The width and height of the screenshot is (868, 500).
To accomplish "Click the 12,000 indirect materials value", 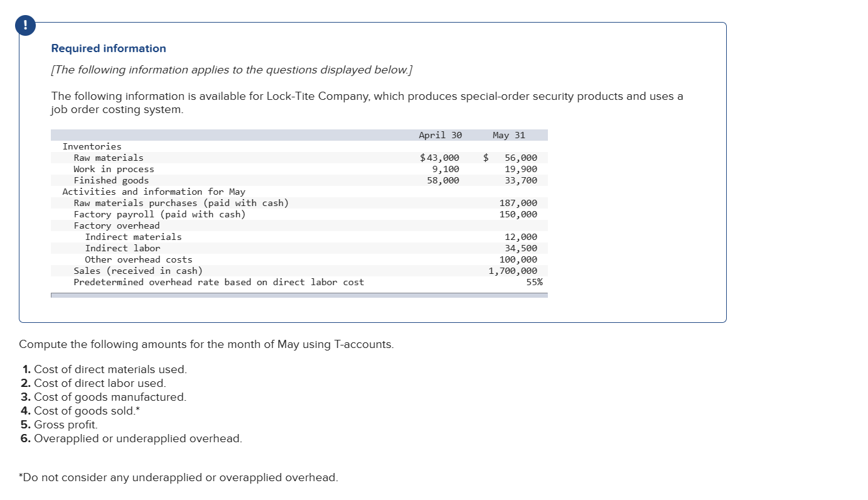I will point(521,237).
